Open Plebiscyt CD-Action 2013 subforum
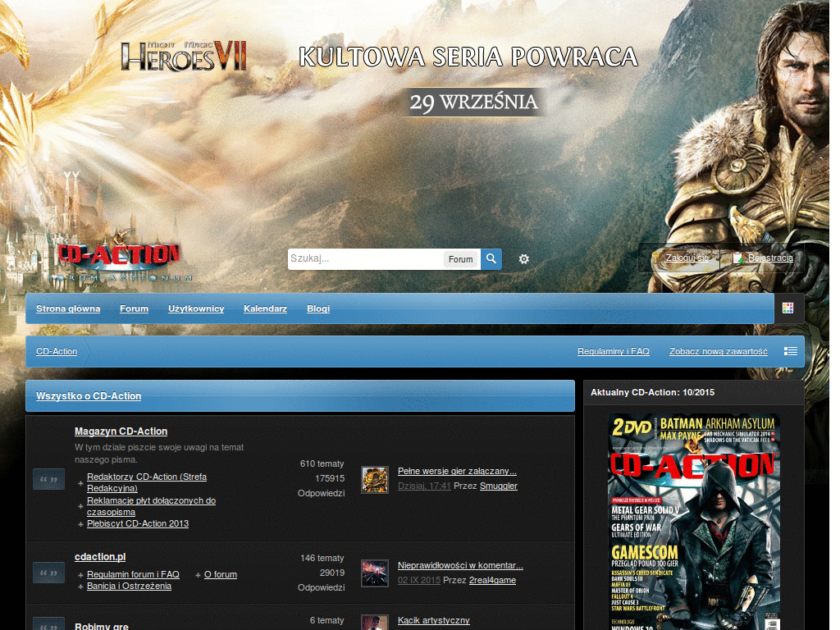Image resolution: width=840 pixels, height=630 pixels. 138,523
